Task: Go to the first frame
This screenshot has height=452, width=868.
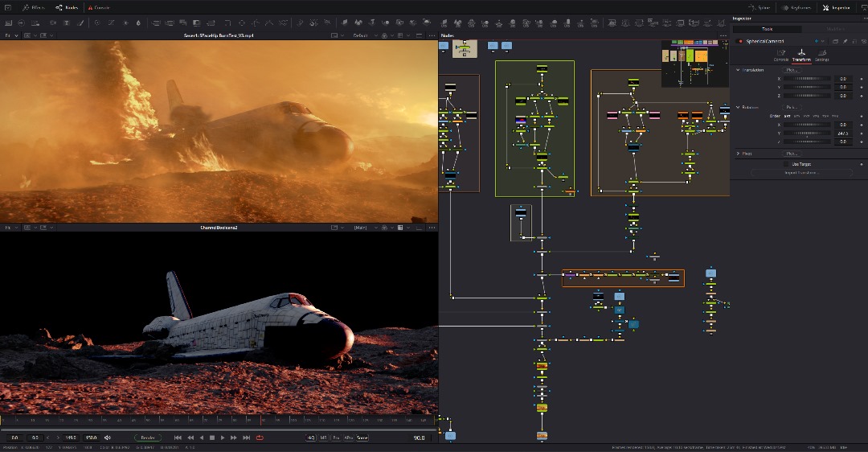Action: tap(178, 438)
